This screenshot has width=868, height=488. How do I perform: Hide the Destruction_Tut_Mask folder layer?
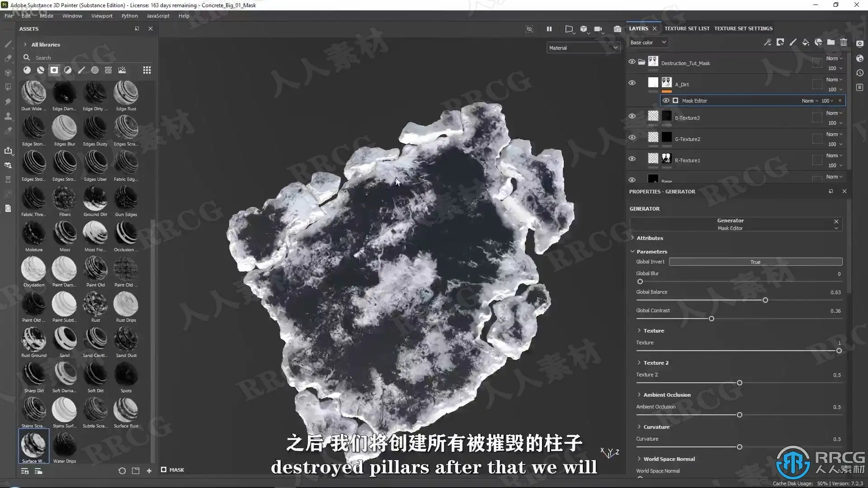tap(632, 61)
